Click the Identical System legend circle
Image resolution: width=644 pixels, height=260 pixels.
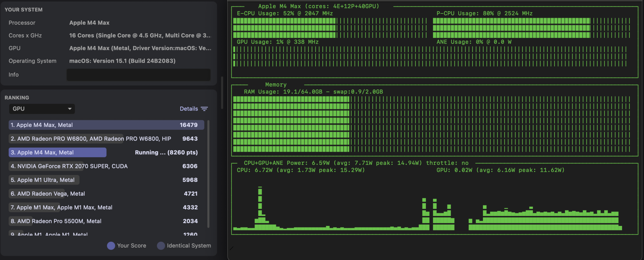pos(161,246)
